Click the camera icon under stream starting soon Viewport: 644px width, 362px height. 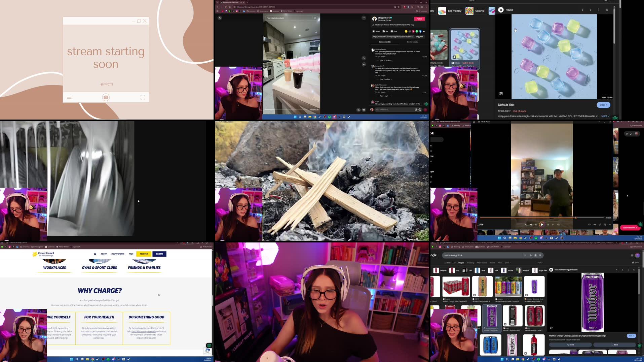(x=106, y=97)
